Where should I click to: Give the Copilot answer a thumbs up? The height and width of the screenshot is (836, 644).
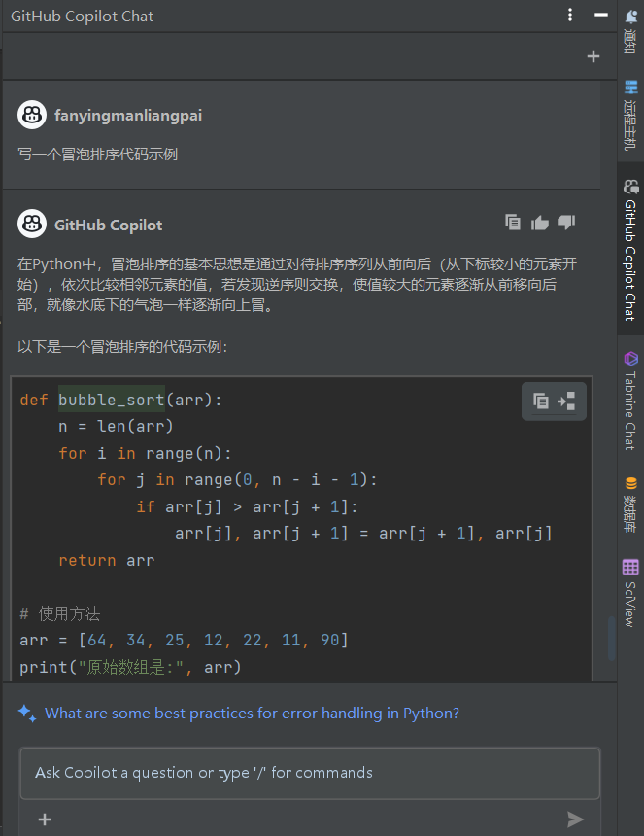(540, 223)
